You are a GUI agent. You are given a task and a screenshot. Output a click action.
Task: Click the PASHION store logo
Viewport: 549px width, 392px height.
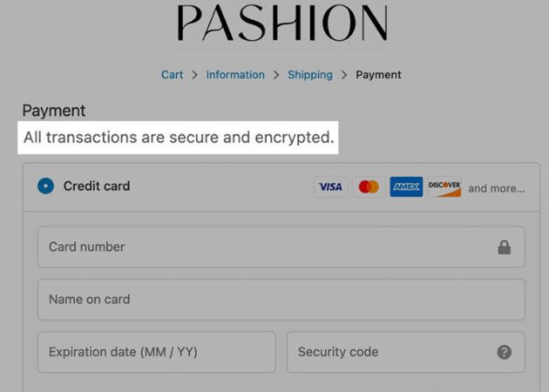tap(282, 23)
